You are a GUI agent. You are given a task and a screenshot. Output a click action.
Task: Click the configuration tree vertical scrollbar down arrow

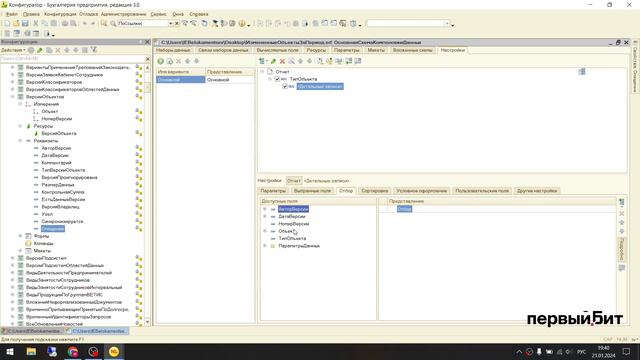[x=148, y=322]
